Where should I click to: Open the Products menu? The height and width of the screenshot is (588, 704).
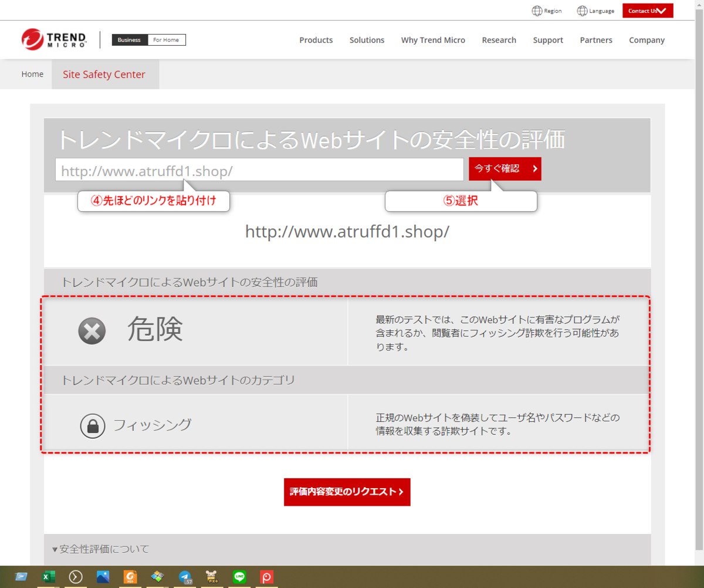(316, 40)
